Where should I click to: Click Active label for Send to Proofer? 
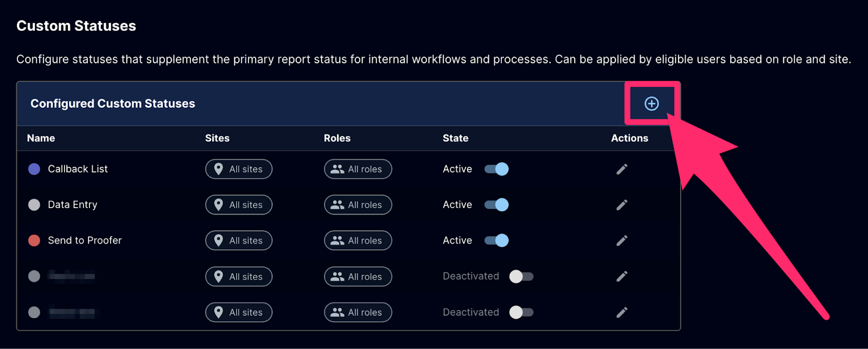click(x=457, y=241)
